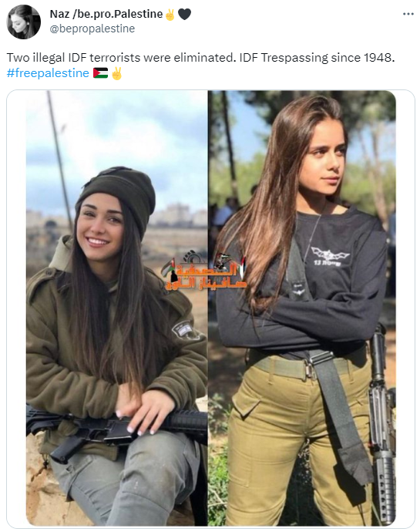Click the shoulder patch on the olive jacket

[x=185, y=328]
